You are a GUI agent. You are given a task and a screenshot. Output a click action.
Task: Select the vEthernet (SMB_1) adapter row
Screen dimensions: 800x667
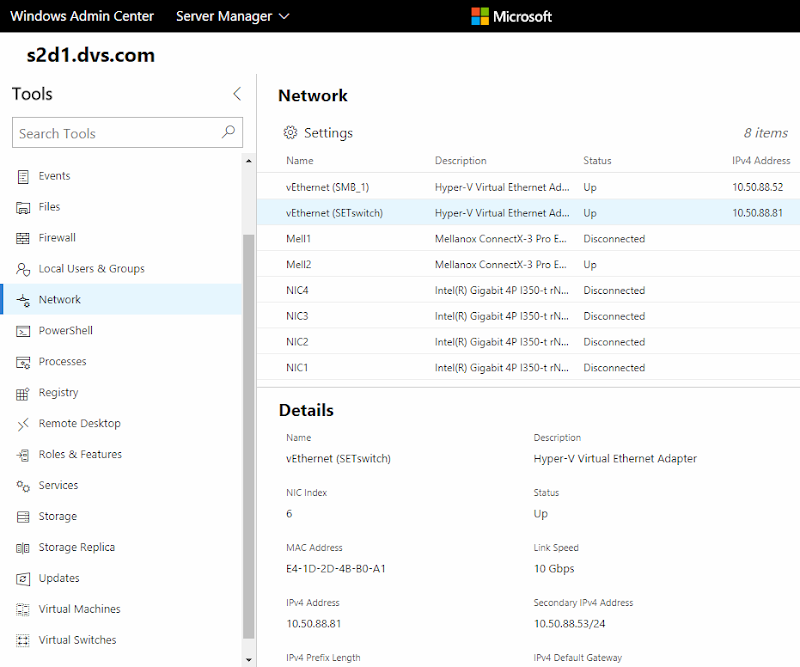tap(528, 187)
